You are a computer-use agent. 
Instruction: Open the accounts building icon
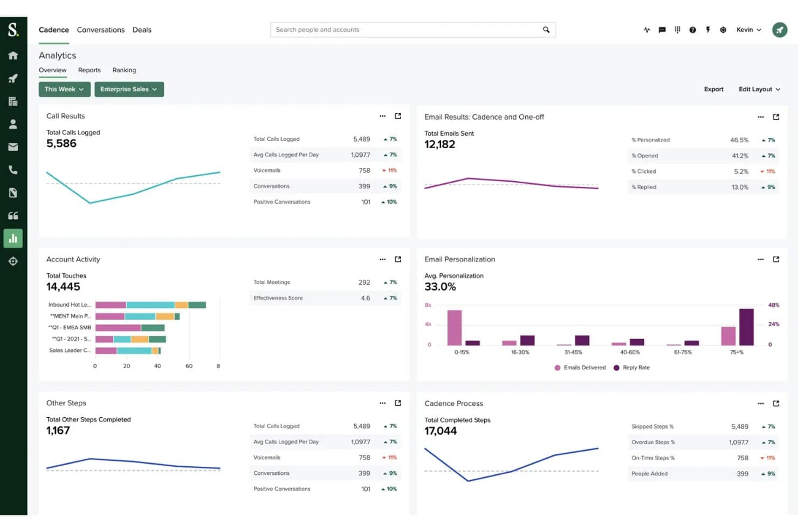(13, 101)
